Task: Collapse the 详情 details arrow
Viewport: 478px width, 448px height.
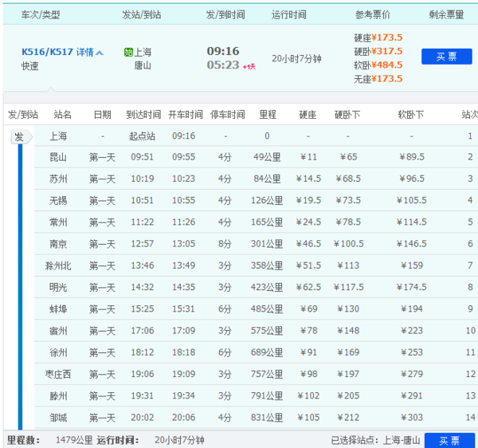Action: [x=100, y=53]
